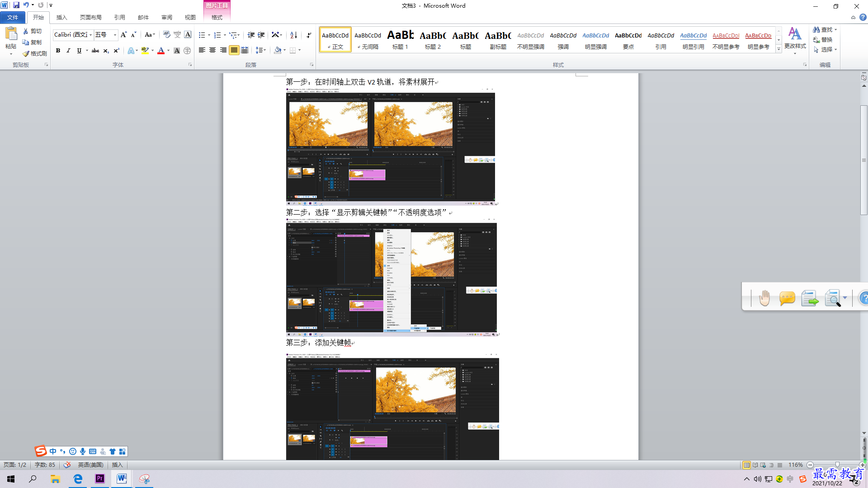This screenshot has height=488, width=868.
Task: Open the font color dropdown arrow
Action: tap(168, 51)
